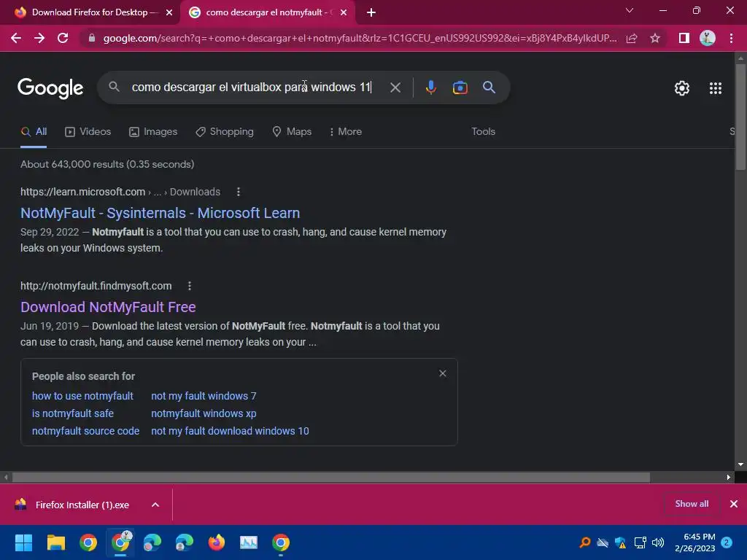Click not my fault download windows 10

230,431
